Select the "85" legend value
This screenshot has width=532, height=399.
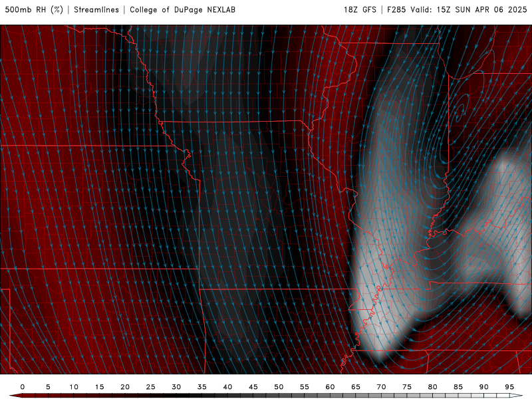[x=458, y=387]
